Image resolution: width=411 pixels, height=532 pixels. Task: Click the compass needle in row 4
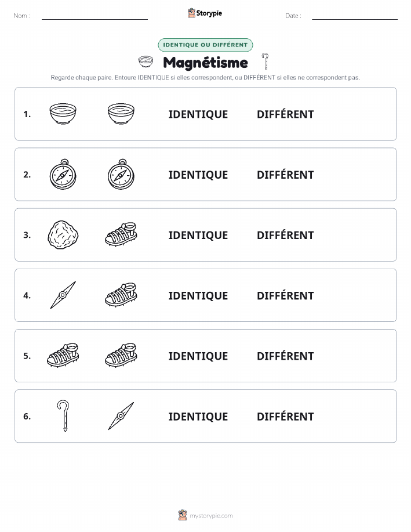[63, 295]
